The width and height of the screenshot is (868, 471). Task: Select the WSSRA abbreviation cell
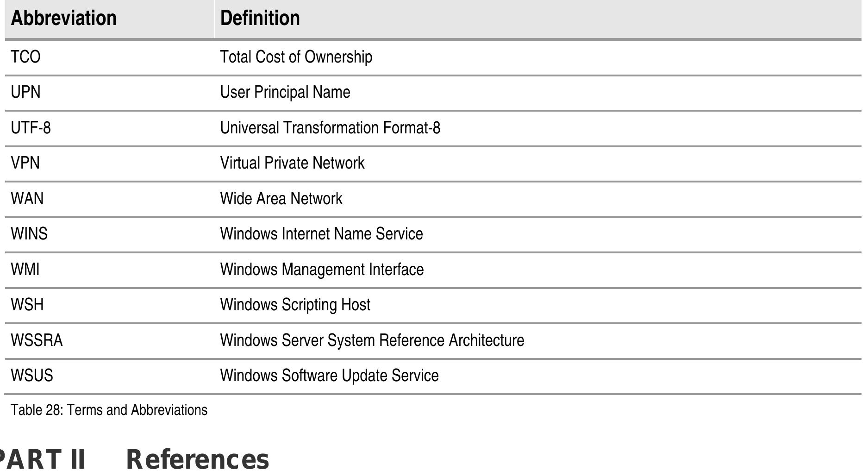point(37,340)
